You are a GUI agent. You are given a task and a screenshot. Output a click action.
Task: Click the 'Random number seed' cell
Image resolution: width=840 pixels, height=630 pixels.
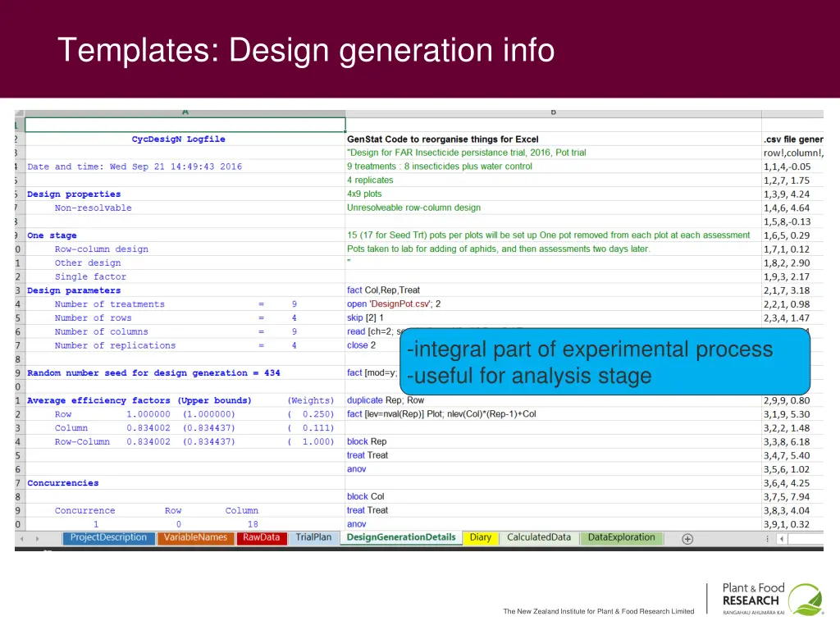tap(153, 373)
